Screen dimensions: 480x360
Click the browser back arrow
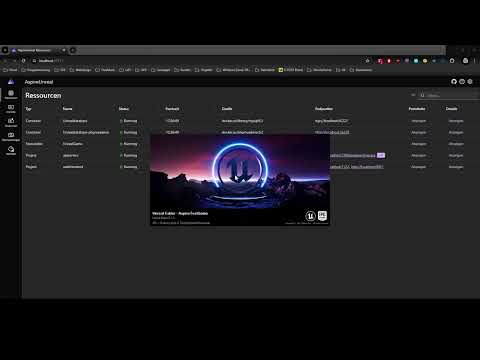pos(5,61)
